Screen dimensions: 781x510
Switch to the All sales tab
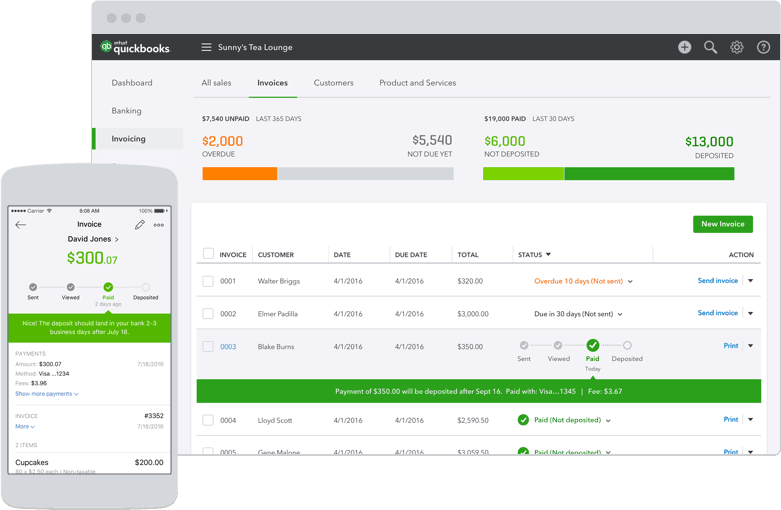coord(216,83)
